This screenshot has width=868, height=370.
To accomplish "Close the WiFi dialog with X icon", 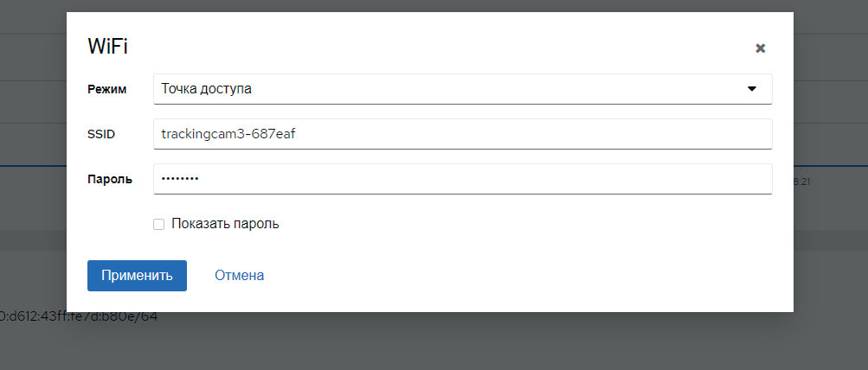I will click(760, 48).
